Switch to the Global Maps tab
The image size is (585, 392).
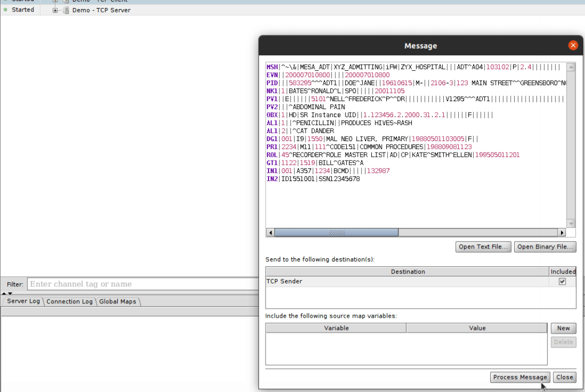(118, 301)
